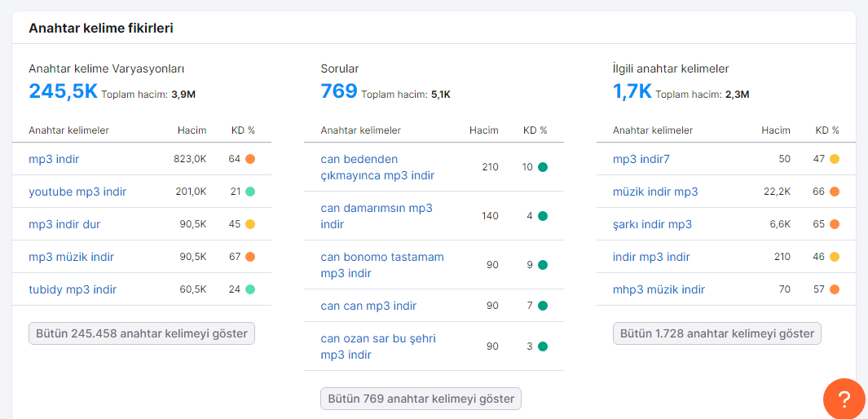Click the 22,2K volume value
868x419 pixels.
pyautogui.click(x=778, y=192)
